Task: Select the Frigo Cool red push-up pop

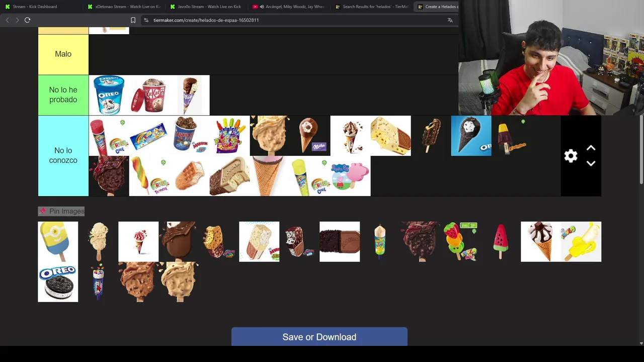Action: [x=109, y=136]
